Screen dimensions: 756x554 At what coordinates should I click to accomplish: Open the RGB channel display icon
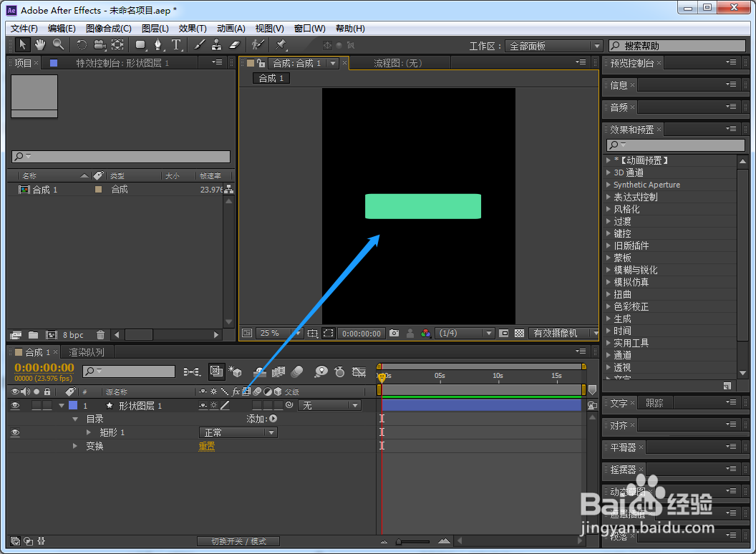[426, 333]
